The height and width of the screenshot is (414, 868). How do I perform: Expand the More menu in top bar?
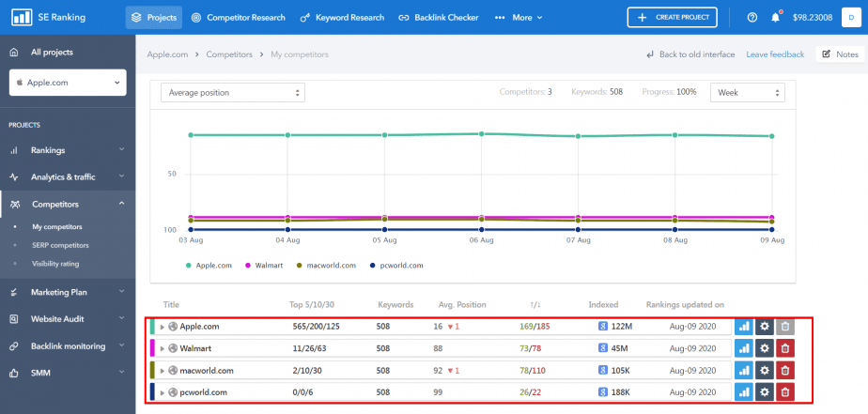(519, 17)
